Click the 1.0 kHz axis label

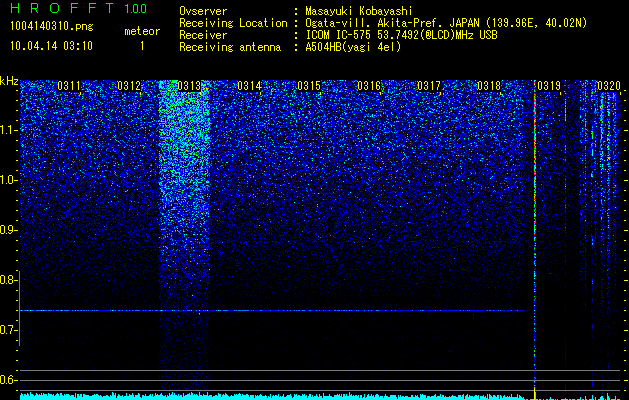coord(9,180)
